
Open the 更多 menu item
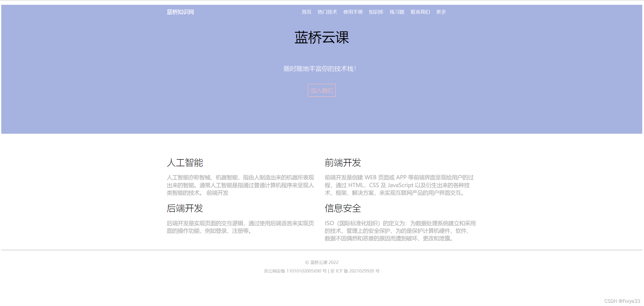(441, 12)
